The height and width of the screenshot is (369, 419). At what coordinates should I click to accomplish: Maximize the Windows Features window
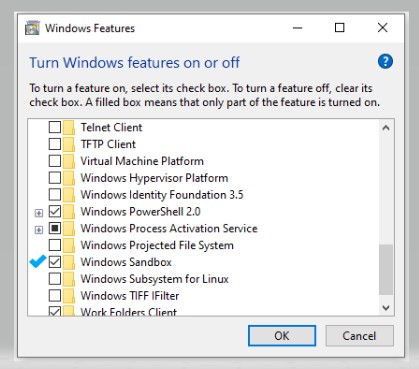coord(339,28)
